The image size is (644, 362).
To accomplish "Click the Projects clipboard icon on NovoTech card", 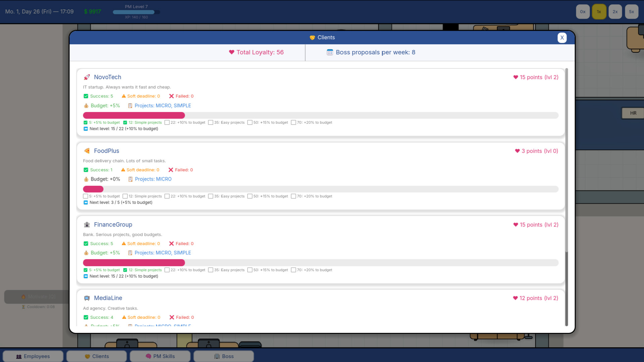I will 130,106.
